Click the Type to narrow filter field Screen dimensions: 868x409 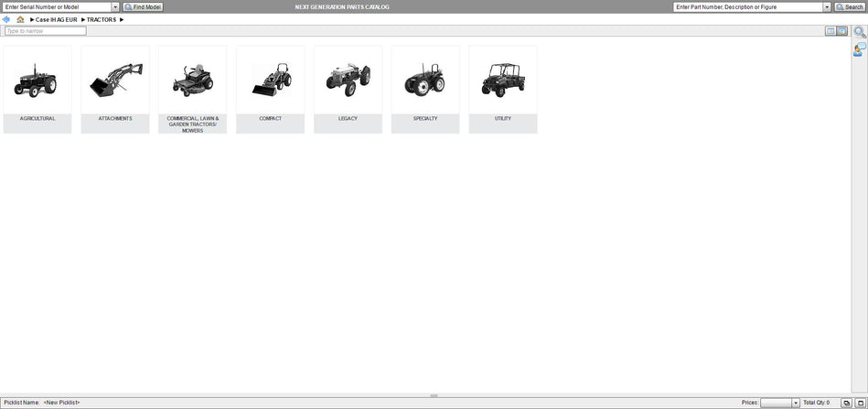[46, 31]
